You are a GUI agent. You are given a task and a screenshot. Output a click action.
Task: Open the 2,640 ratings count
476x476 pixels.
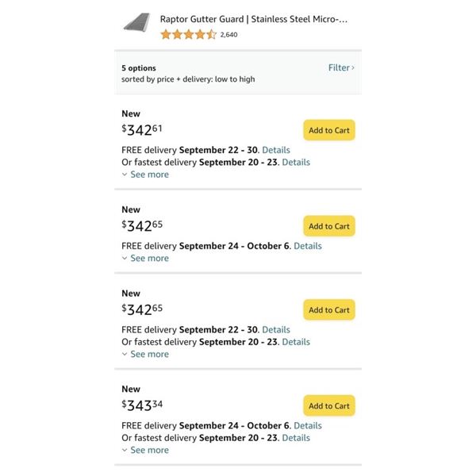[x=229, y=35]
